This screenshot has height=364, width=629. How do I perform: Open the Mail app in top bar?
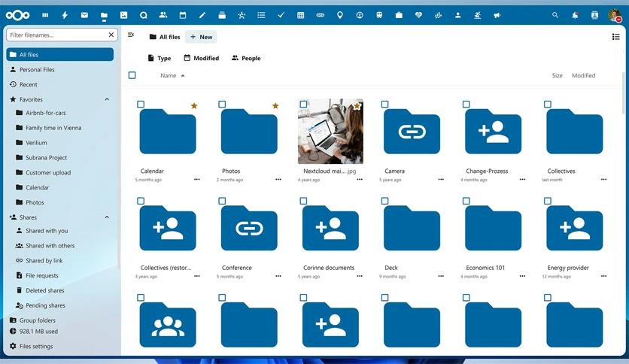(x=84, y=15)
